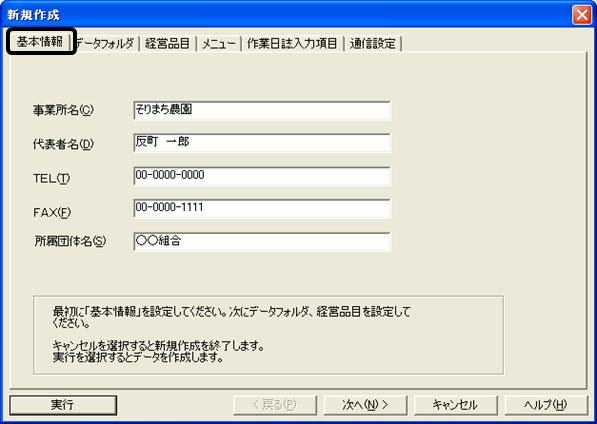The image size is (597, 424).
Task: Click the 実行 button
Action: coord(63,405)
